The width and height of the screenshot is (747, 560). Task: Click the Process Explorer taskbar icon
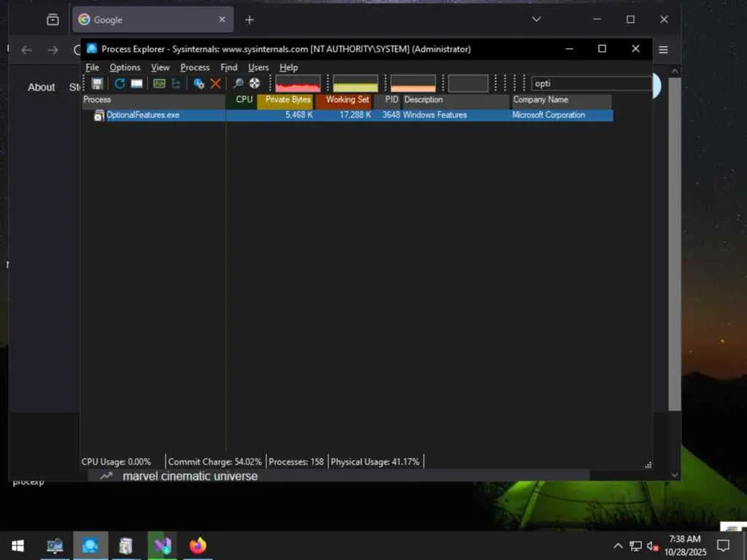pyautogui.click(x=90, y=545)
